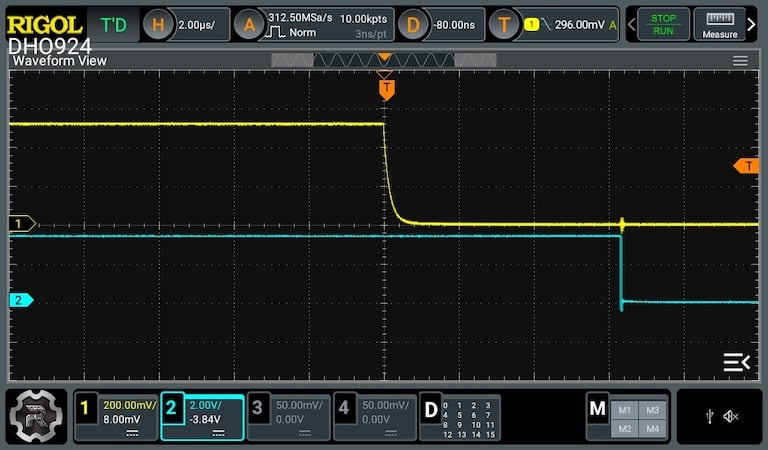The width and height of the screenshot is (768, 450).
Task: Open the Measure menu
Action: 720,24
